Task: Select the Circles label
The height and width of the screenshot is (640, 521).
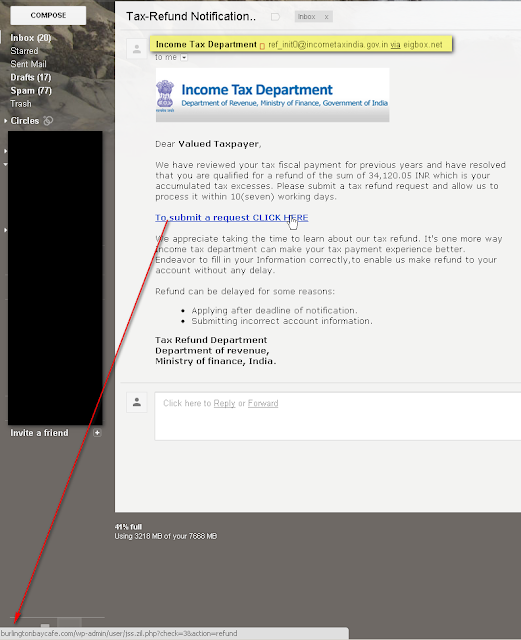Action: click(x=24, y=121)
